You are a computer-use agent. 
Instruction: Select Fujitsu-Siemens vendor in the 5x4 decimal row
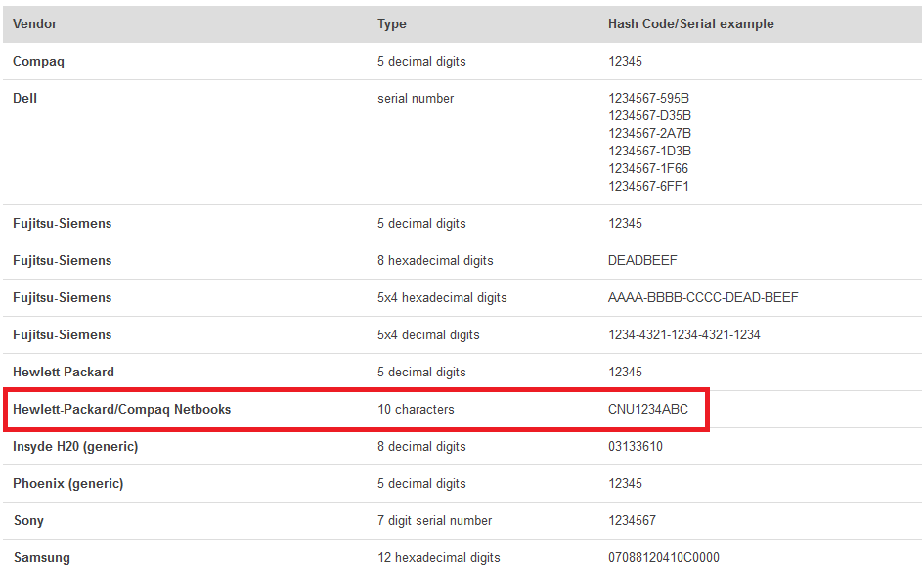click(62, 335)
